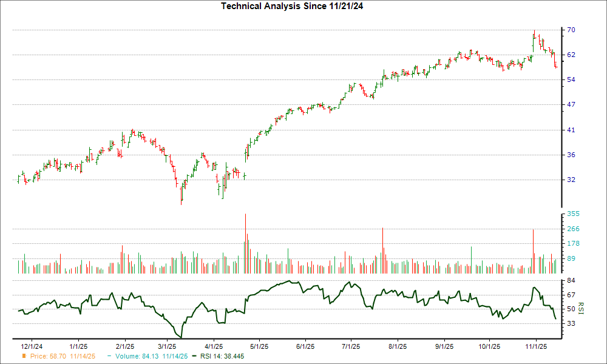Click the orange Price legend marker

tap(23, 357)
